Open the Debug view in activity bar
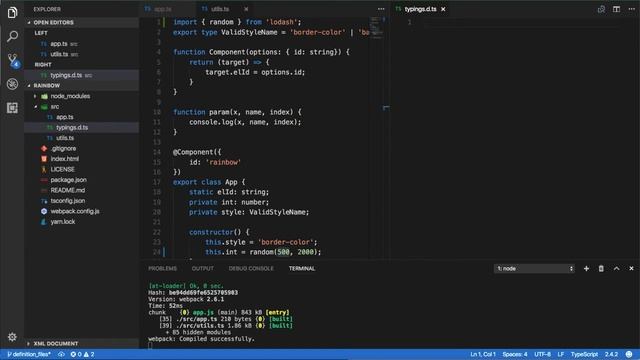This screenshot has width=640, height=360. click(12, 84)
